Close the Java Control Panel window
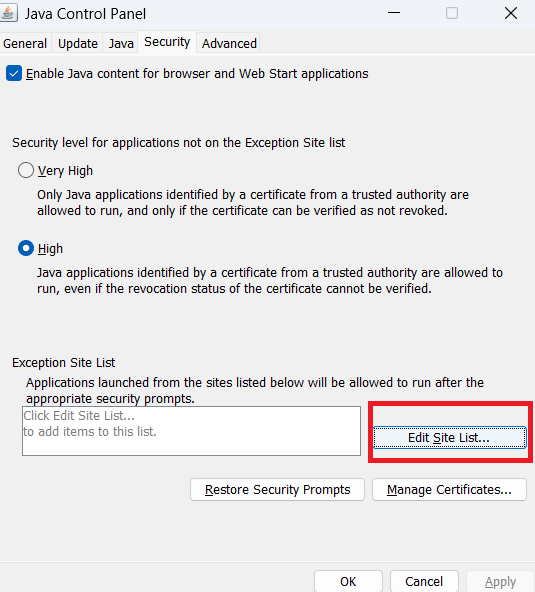 (x=511, y=13)
